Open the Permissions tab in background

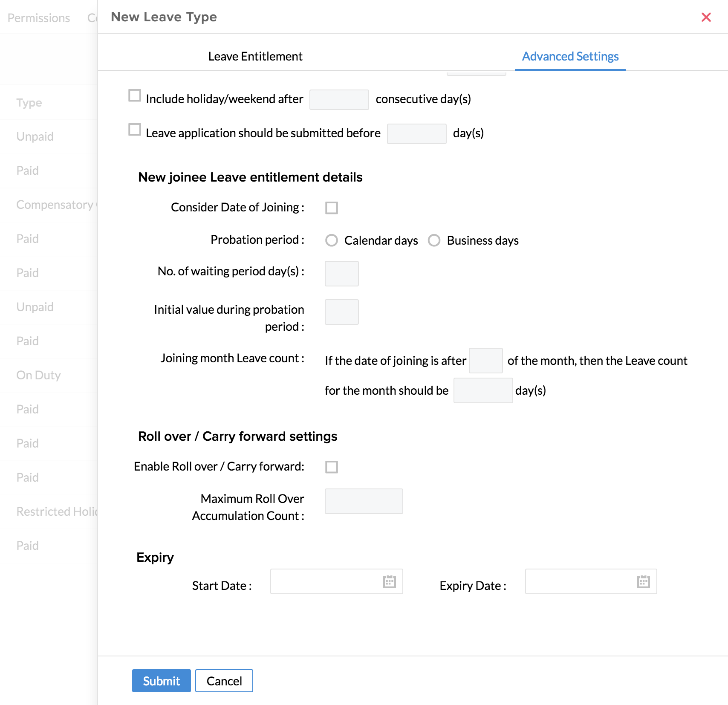[x=39, y=18]
